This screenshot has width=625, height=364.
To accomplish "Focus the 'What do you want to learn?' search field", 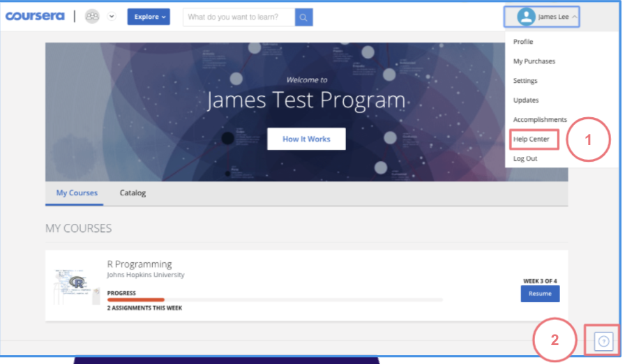I will pos(239,17).
